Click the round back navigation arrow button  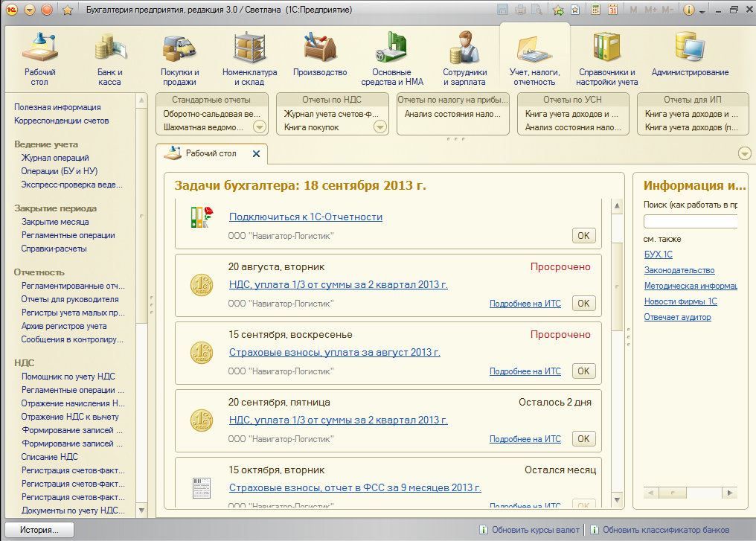click(30, 10)
